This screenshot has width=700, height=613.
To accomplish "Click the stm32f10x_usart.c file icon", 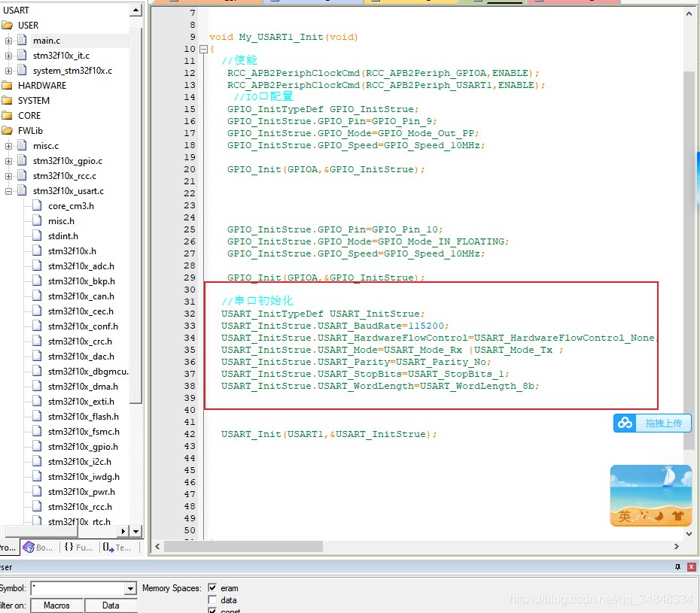I will click(x=23, y=190).
